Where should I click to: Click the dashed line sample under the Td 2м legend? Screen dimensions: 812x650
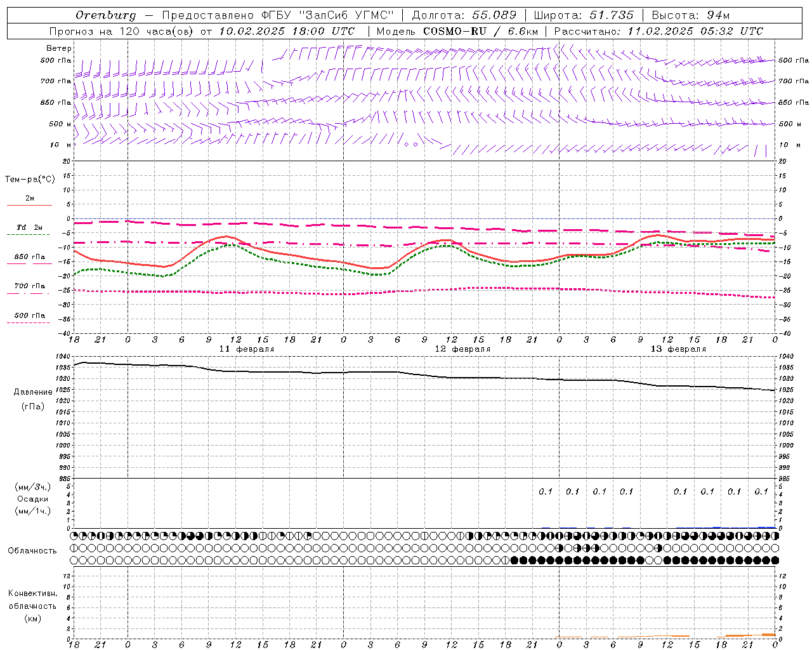[29, 235]
